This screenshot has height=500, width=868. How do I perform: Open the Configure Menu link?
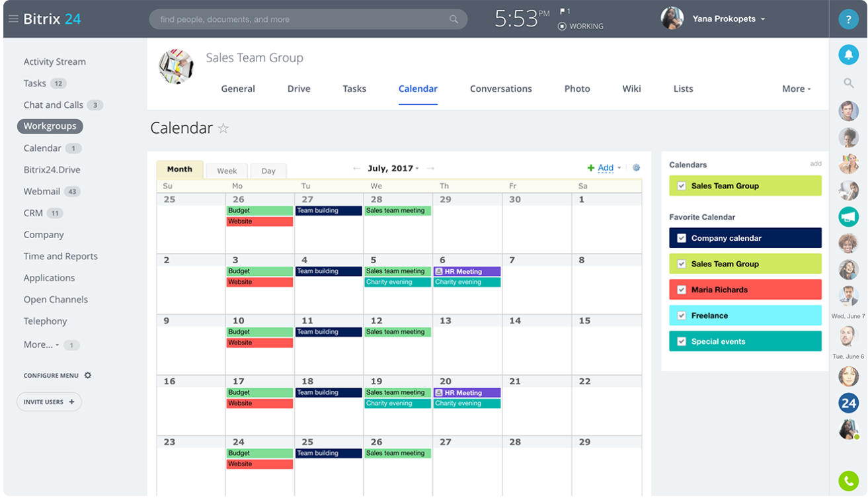(x=57, y=374)
